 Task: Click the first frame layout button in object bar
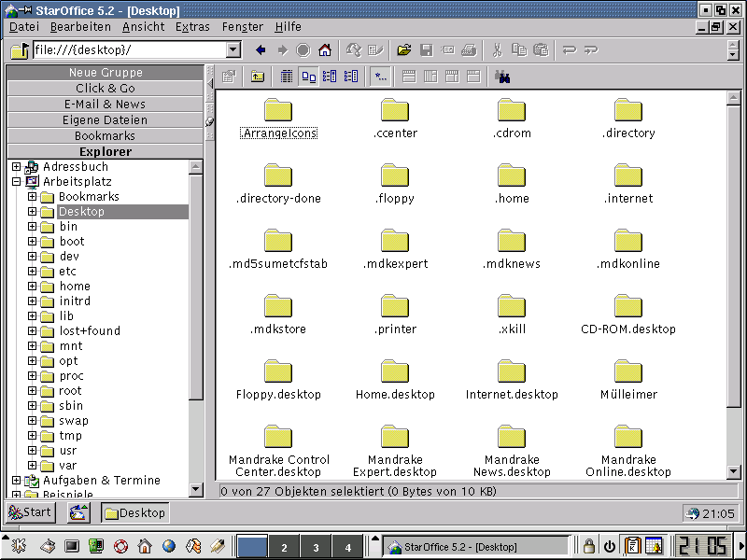[409, 77]
